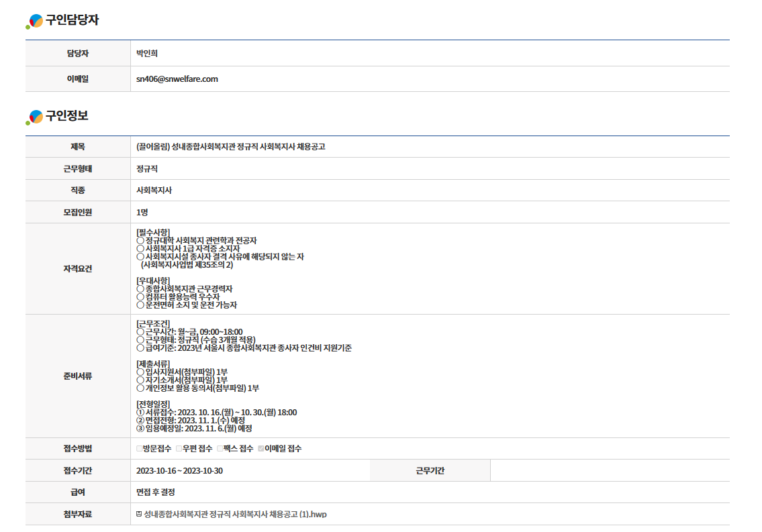Image resolution: width=762 pixels, height=532 pixels.
Task: Click the 구인정보 section heading text
Action: pos(66,116)
